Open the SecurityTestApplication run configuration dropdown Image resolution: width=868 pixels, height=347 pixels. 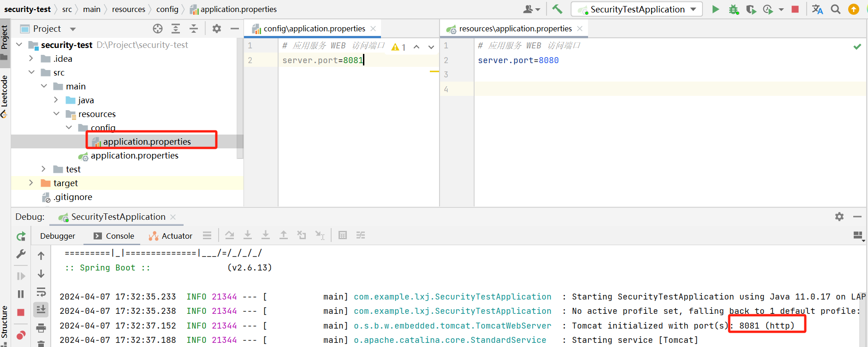click(636, 9)
